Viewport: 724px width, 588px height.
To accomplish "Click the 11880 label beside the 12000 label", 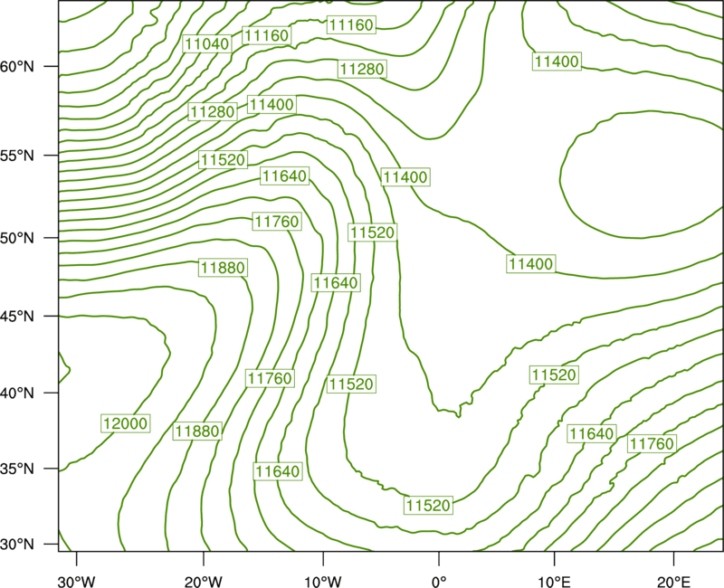I will 197,432.
